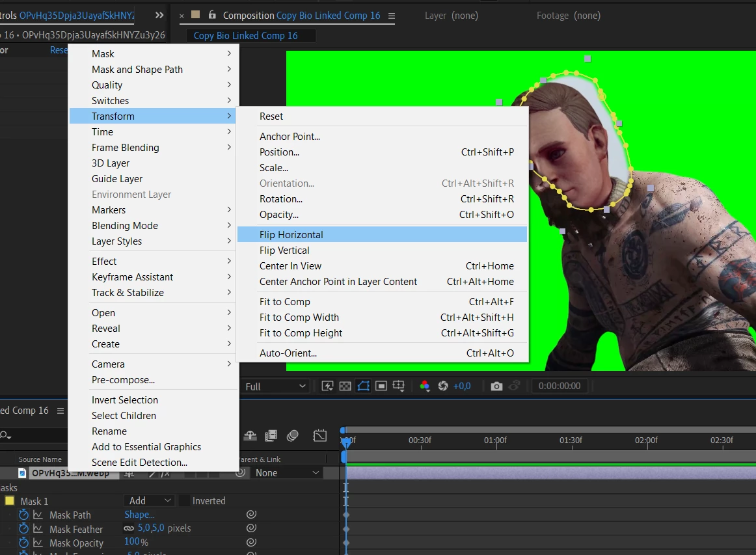Click the exposure value +0,0
This screenshot has height=555, width=756.
click(x=462, y=386)
